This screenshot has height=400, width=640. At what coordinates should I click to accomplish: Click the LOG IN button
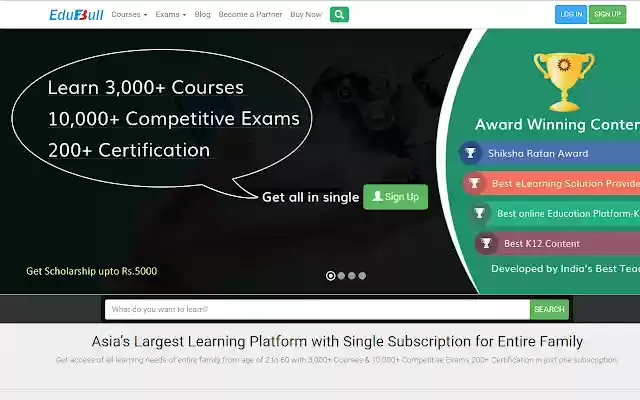pyautogui.click(x=571, y=14)
